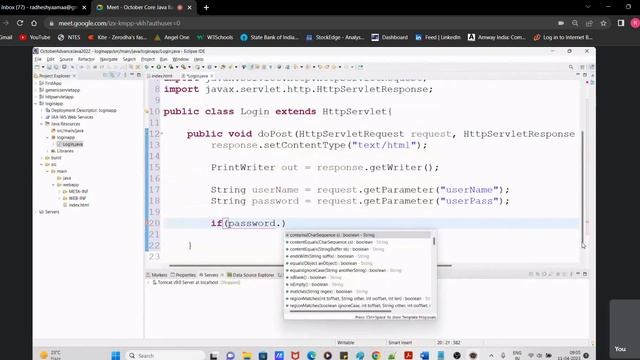The image size is (640, 360).
Task: Click the editor vertical scrollbar
Action: click(x=582, y=186)
